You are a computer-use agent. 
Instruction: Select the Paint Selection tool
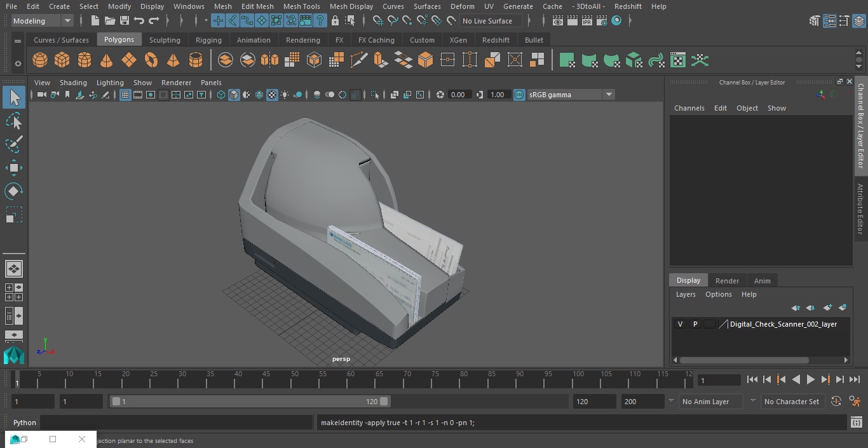tap(13, 144)
